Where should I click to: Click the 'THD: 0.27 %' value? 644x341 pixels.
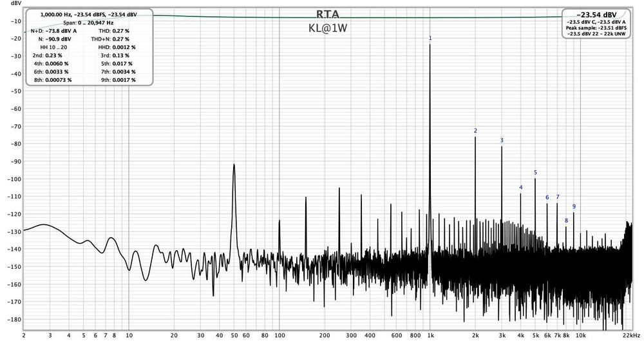[114, 31]
